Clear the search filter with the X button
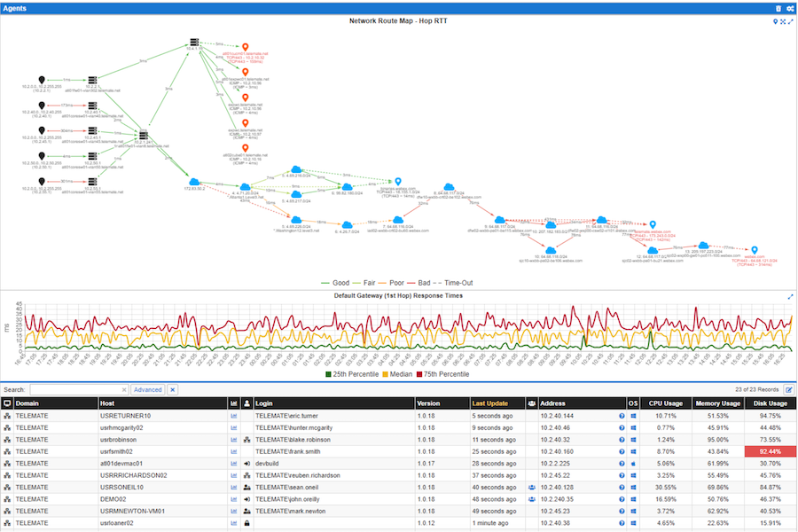This screenshot has height=532, width=798. 173,390
